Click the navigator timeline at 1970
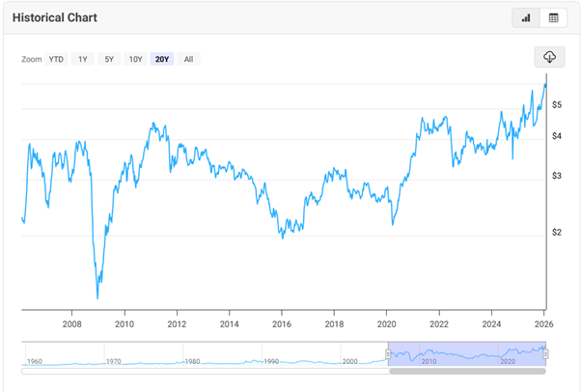Image resolution: width=581 pixels, height=392 pixels. [113, 361]
